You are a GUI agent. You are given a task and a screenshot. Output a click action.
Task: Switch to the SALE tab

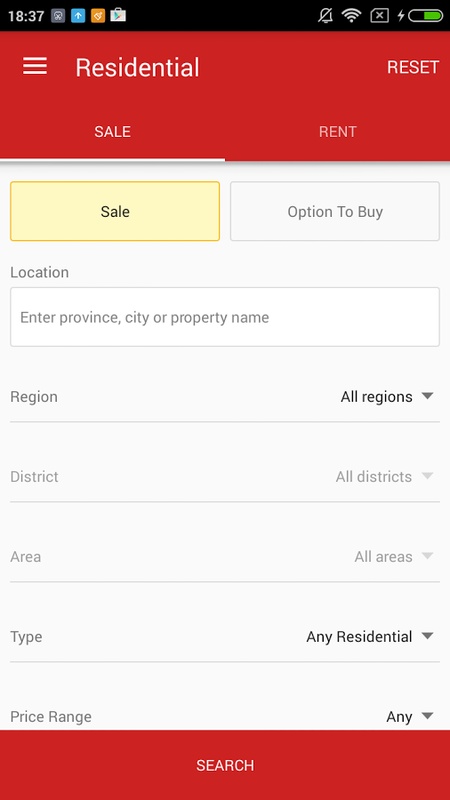click(112, 132)
